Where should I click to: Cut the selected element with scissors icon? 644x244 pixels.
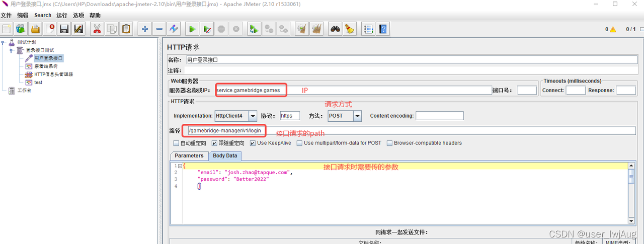[97, 29]
